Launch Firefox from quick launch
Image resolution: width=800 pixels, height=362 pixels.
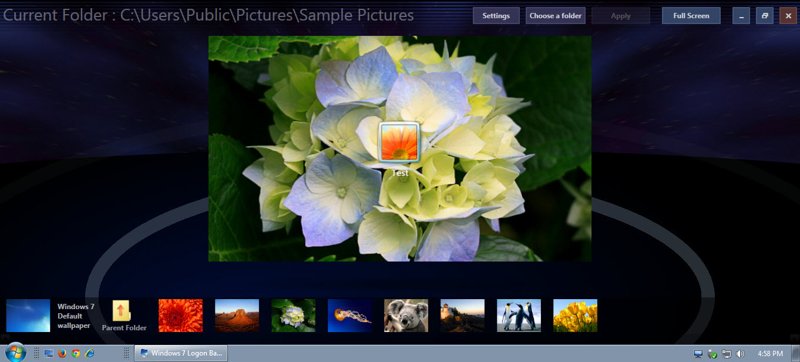point(62,353)
